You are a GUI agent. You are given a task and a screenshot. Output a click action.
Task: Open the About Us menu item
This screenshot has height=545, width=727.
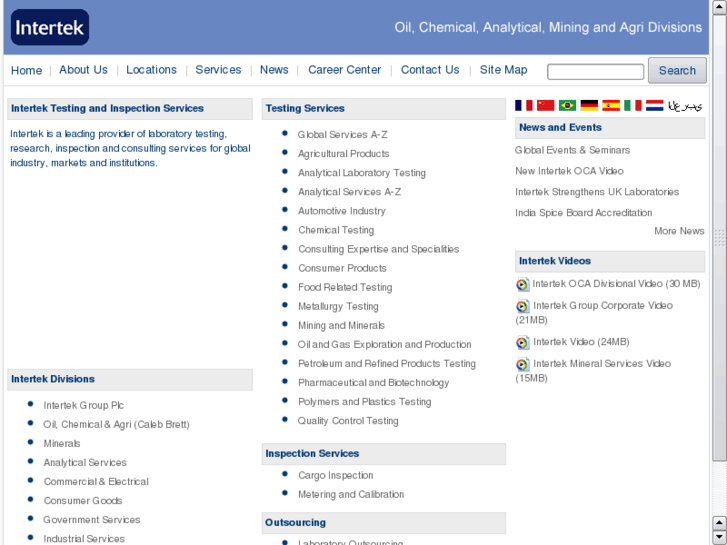pos(83,70)
